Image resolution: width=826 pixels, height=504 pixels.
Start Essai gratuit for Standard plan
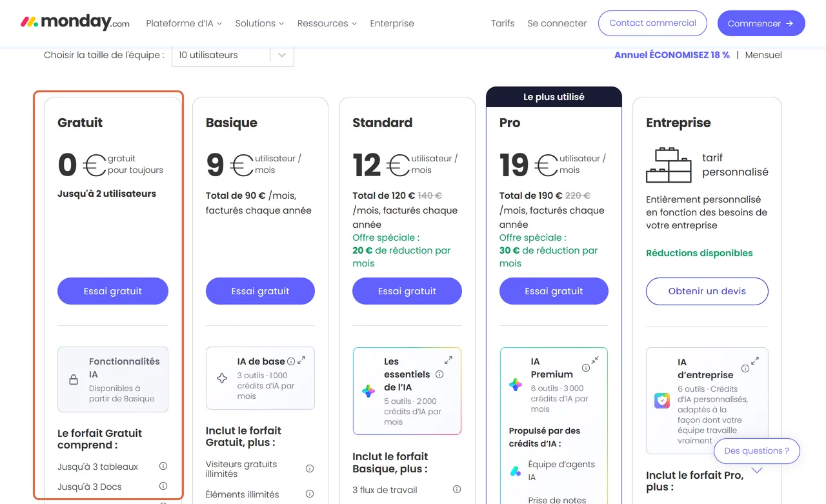[407, 291]
